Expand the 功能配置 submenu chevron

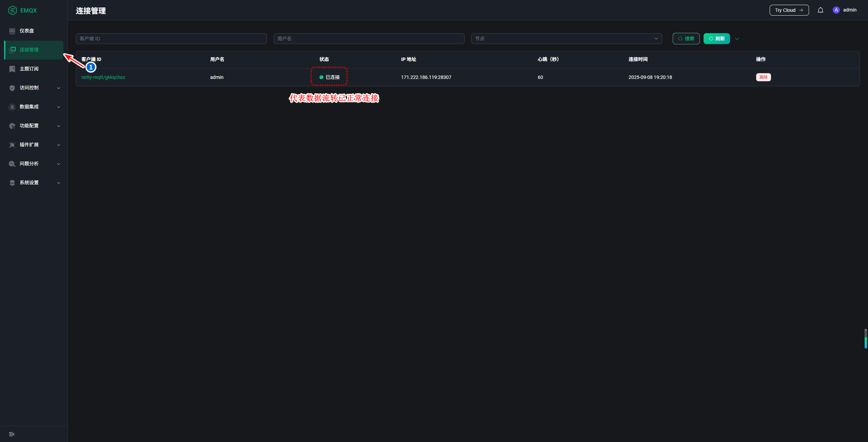tap(59, 126)
